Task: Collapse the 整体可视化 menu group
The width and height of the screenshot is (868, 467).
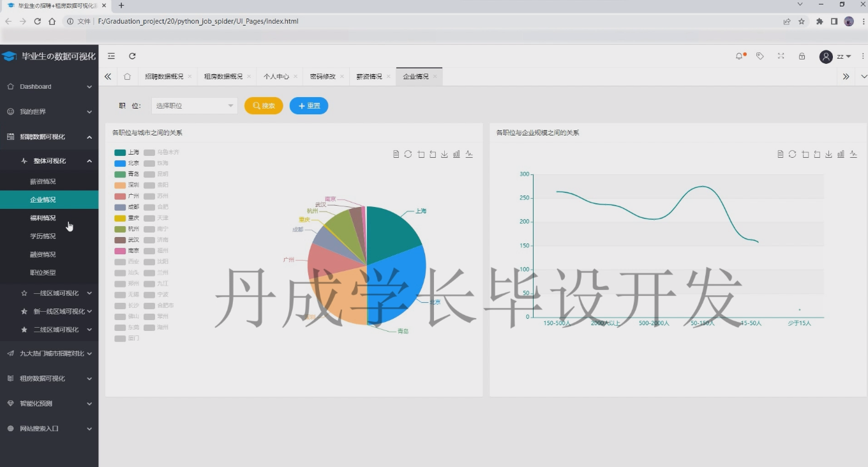Action: pos(49,160)
